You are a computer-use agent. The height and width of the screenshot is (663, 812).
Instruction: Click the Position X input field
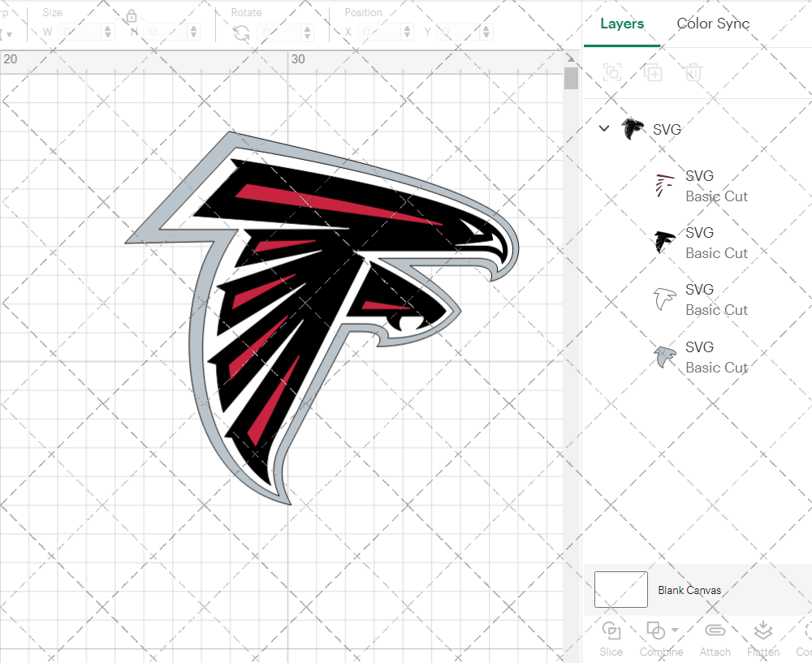(x=379, y=32)
